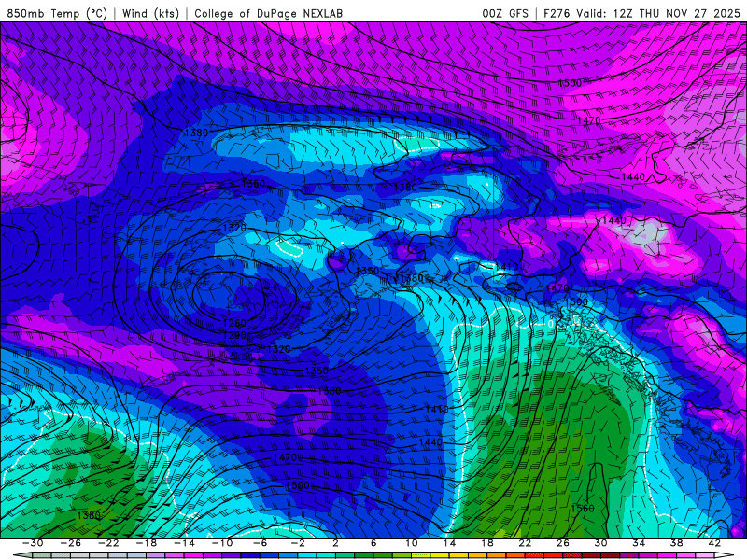Click the -18 color scale label
This screenshot has width=747, height=560.
(x=147, y=543)
